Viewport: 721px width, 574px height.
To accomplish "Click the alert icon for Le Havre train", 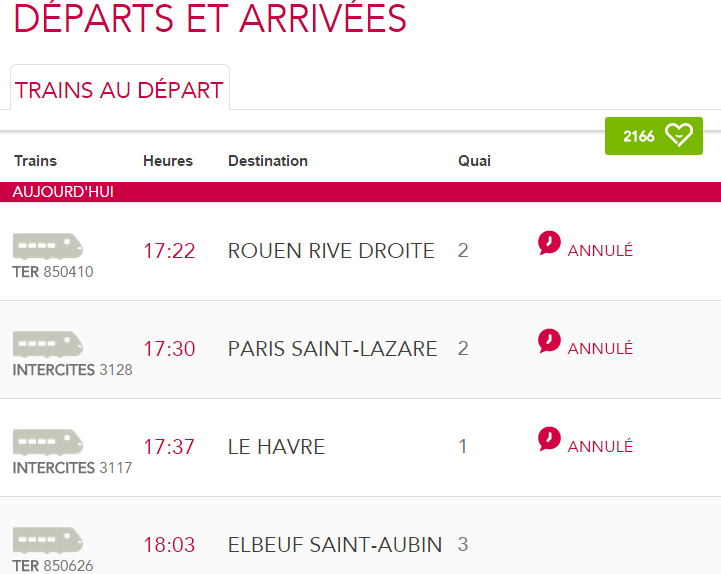I will (549, 439).
